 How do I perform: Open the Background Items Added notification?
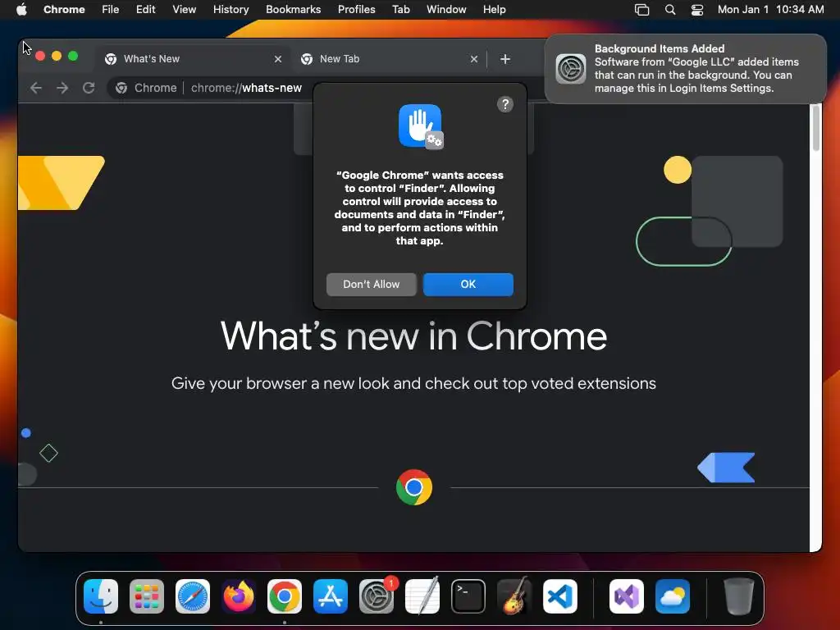686,69
